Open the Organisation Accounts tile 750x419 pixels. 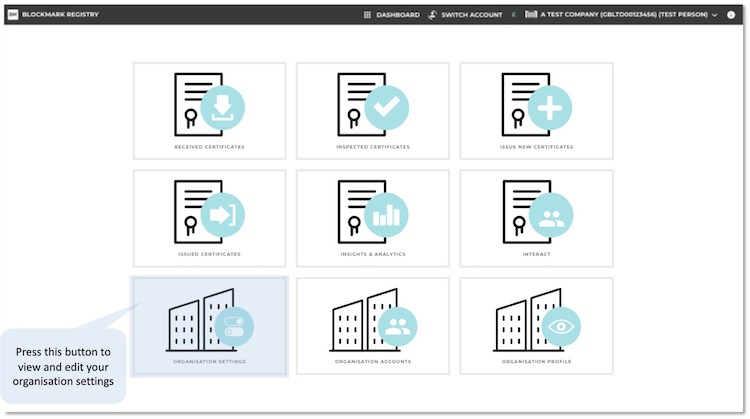(x=372, y=325)
